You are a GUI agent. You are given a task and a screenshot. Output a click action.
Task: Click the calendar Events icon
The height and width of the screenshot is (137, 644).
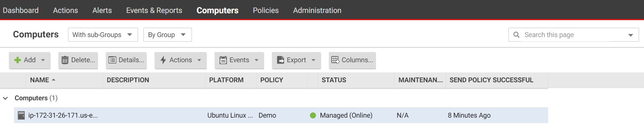223,60
